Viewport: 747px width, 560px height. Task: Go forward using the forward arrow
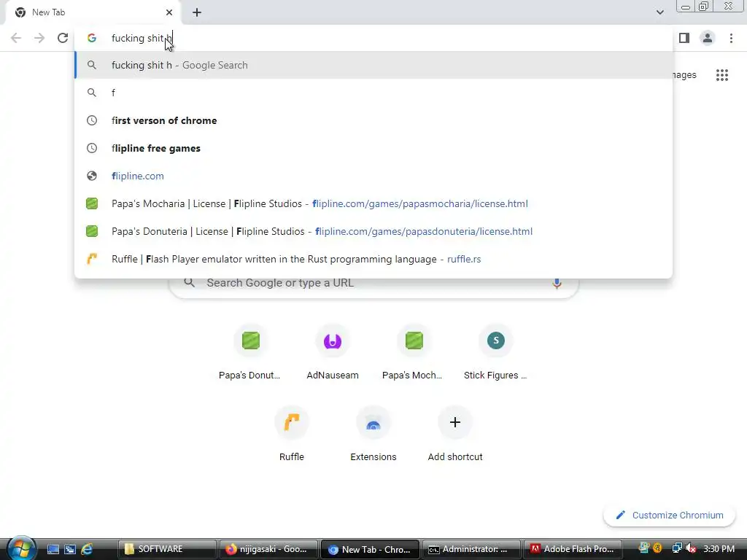[39, 38]
